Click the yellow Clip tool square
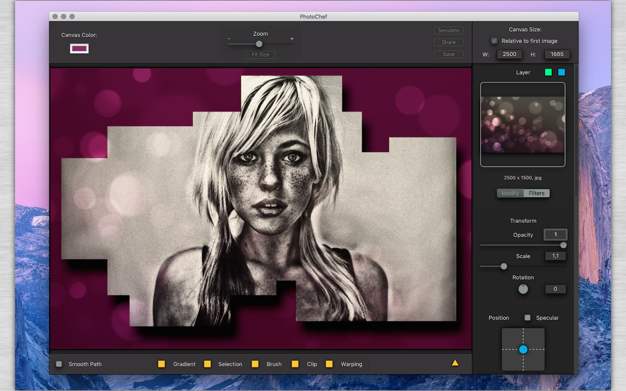 pos(295,364)
